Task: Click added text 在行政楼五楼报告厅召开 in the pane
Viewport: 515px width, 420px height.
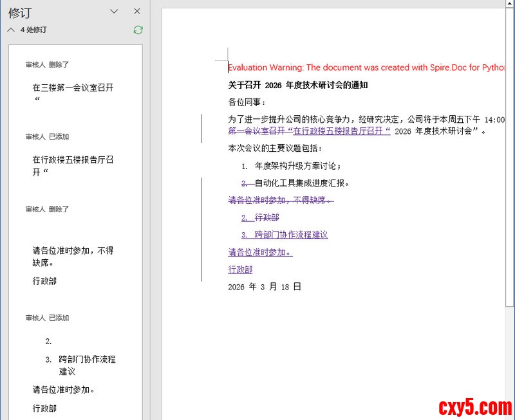Action: pyautogui.click(x=73, y=160)
